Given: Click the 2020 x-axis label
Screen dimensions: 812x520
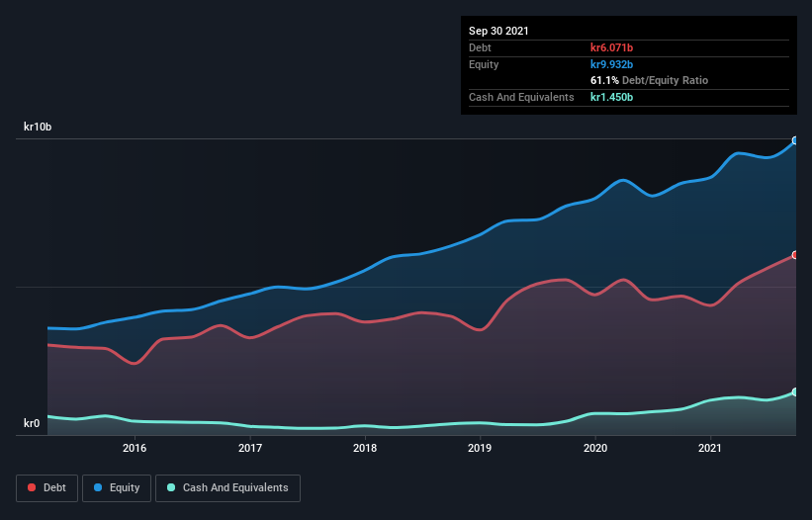Looking at the screenshot, I should pos(595,448).
